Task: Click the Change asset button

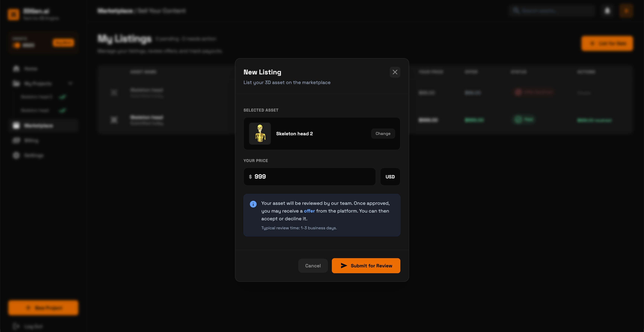Action: tap(383, 134)
